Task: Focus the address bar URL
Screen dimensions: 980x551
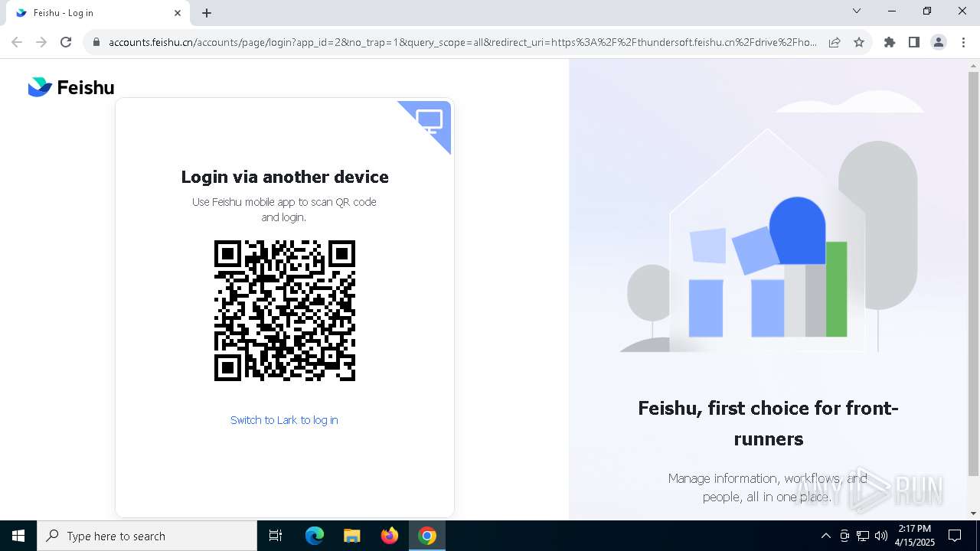Action: pos(462,42)
